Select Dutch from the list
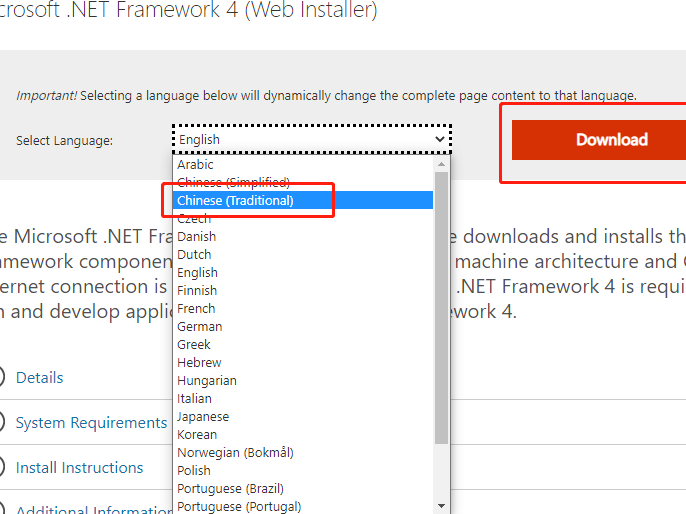This screenshot has width=686, height=514. 303,254
